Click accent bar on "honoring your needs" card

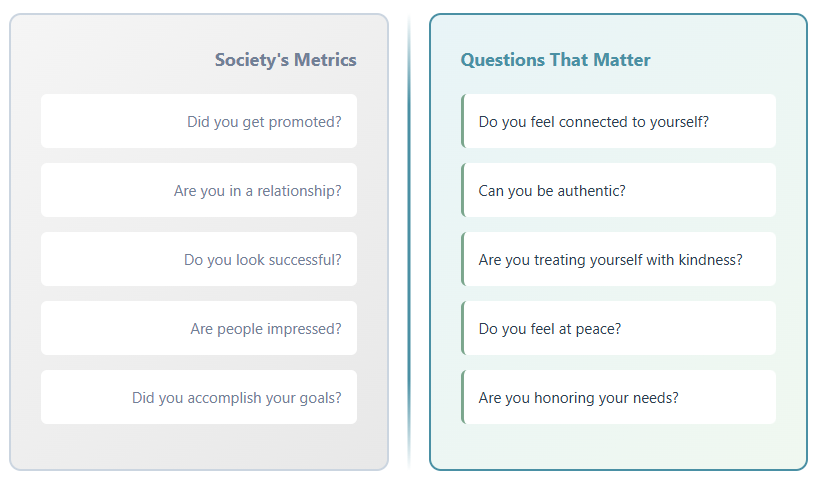click(x=463, y=397)
